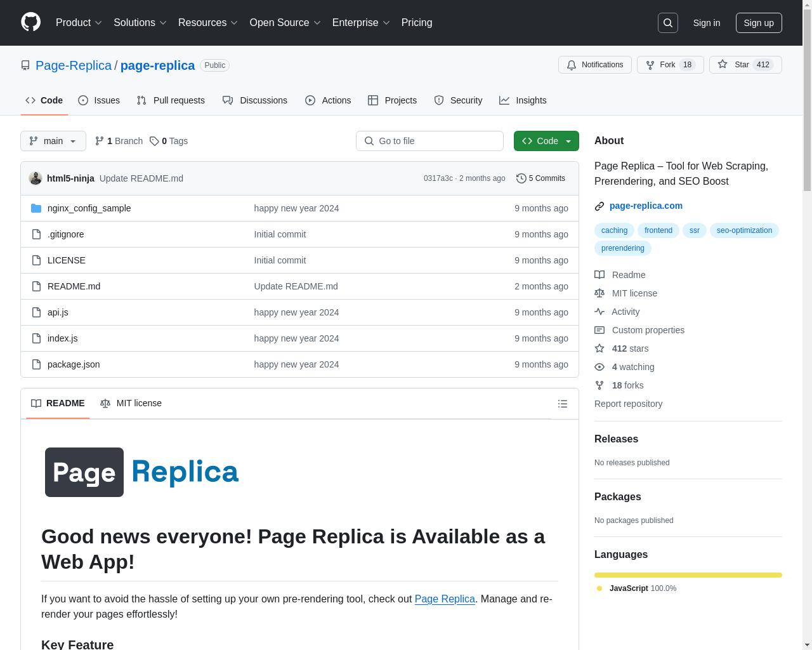Viewport: 812px width, 650px height.
Task: Open the Pull requests tab
Action: (x=171, y=100)
